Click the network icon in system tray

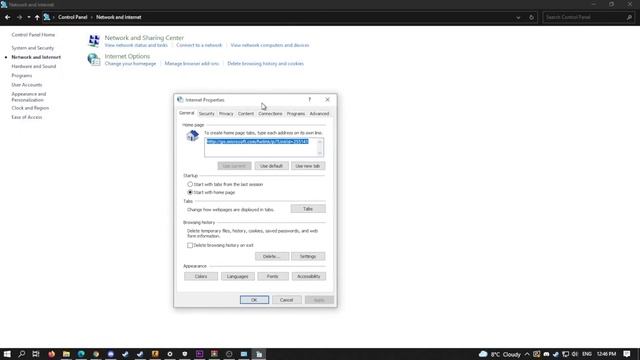[x=565, y=354]
